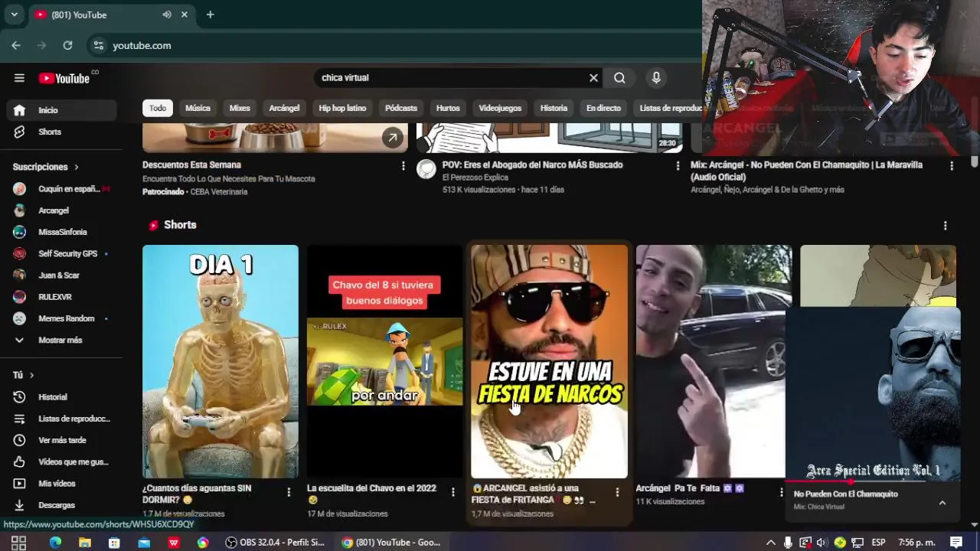The image size is (980, 551).
Task: Open Shorts in the sidebar
Action: 61,132
